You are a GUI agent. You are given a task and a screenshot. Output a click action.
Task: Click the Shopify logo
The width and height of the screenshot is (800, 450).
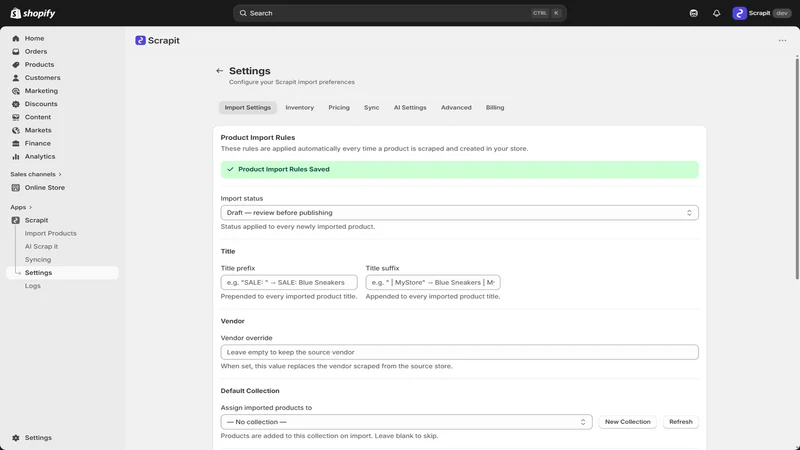(x=33, y=13)
